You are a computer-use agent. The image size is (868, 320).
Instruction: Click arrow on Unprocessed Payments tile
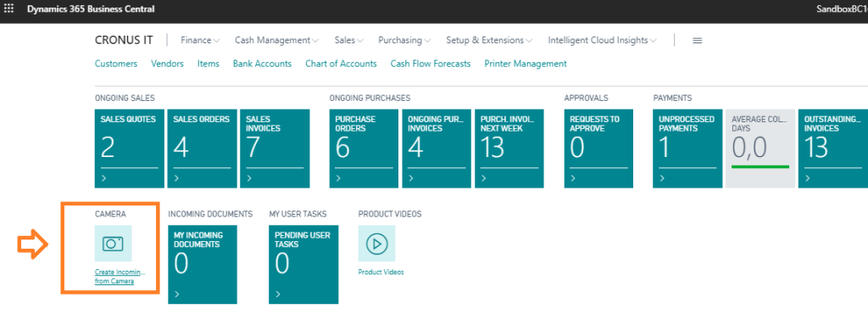coord(663,178)
